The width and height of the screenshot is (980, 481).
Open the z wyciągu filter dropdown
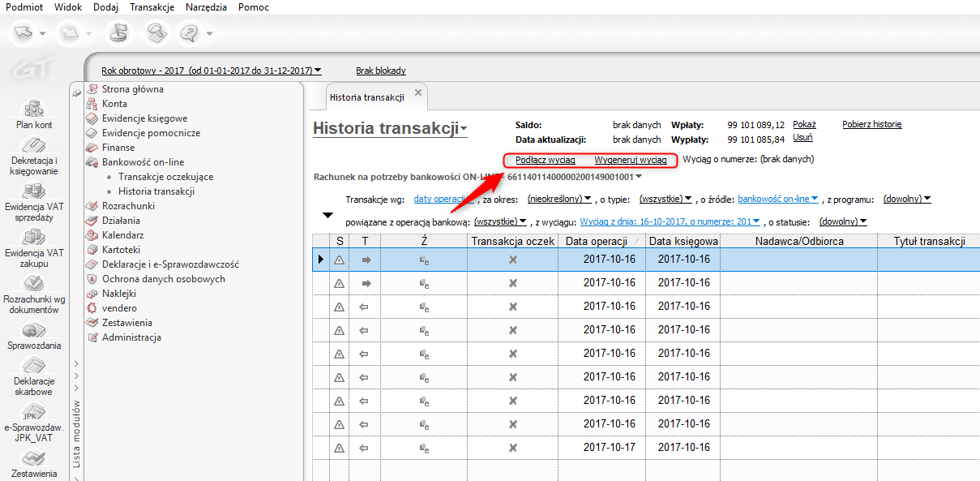(670, 221)
